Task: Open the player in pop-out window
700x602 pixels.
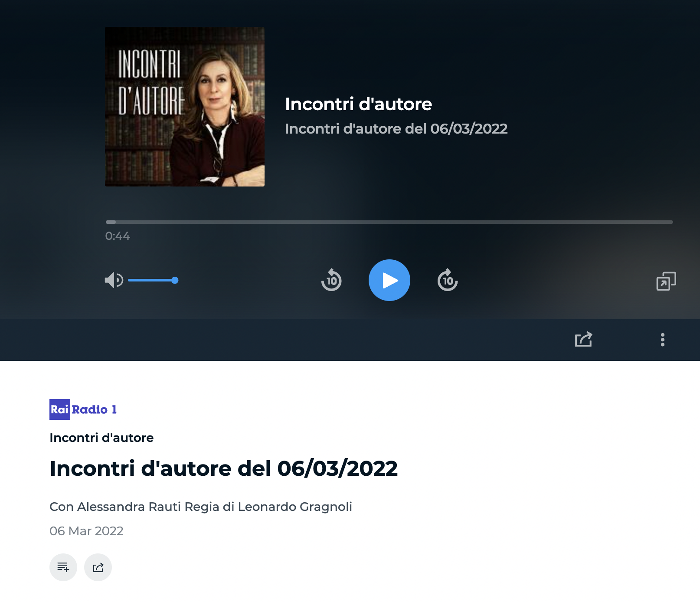Action: 666,281
